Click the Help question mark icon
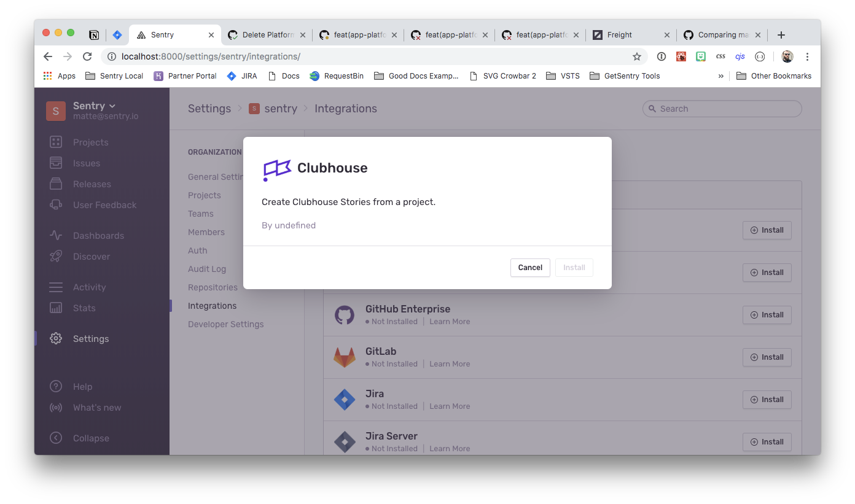 tap(56, 386)
